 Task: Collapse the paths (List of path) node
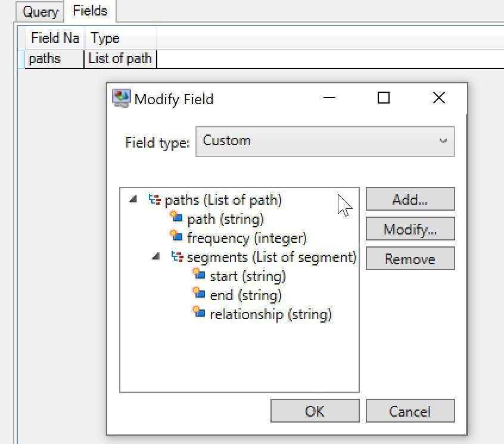coord(133,199)
